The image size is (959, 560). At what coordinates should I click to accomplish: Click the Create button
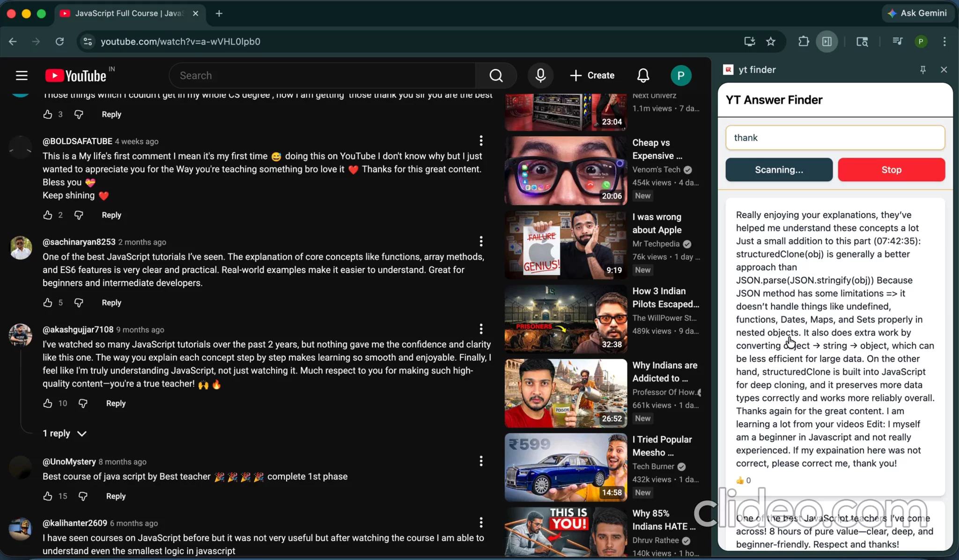[x=592, y=75]
